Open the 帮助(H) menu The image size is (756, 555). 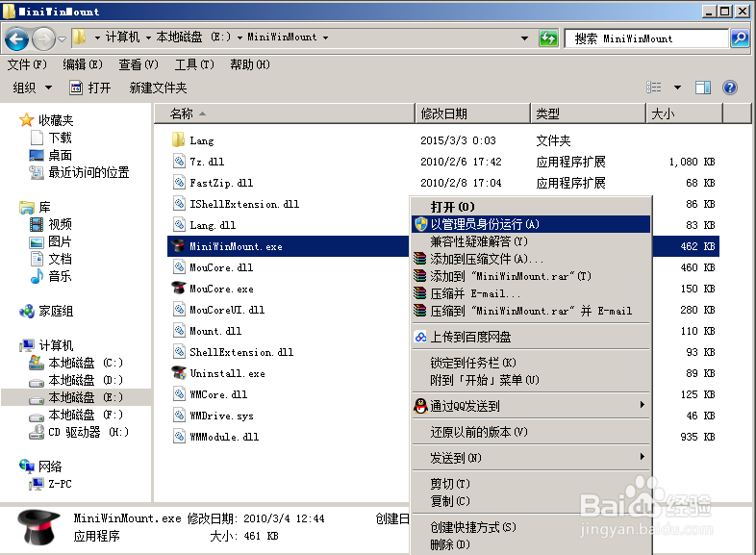point(250,64)
